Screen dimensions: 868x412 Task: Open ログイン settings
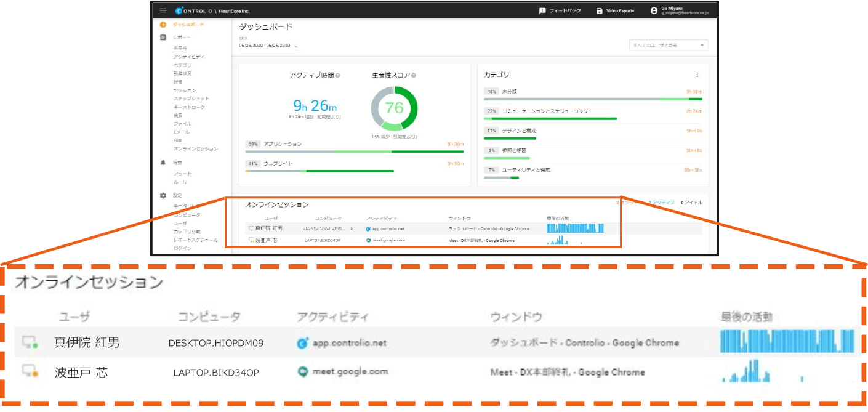pos(183,248)
